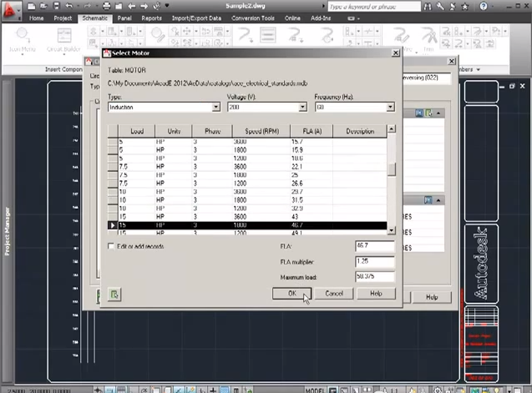Click the motor table scroll down arrow
532x393 pixels.
click(x=391, y=230)
